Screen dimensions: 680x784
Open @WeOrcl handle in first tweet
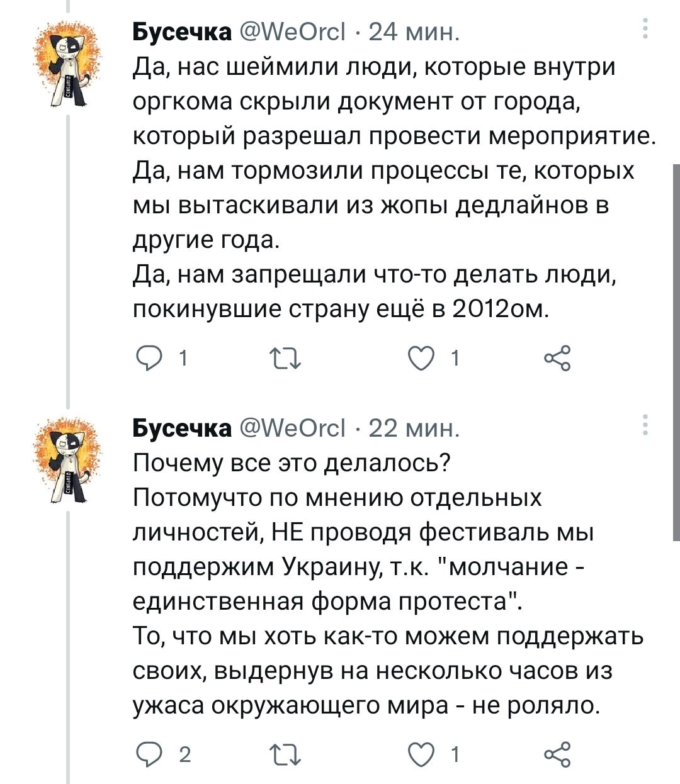pyautogui.click(x=292, y=32)
